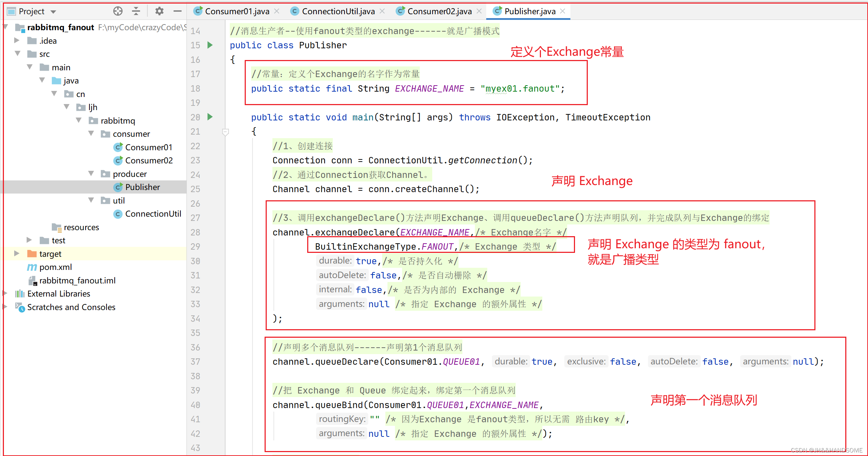The height and width of the screenshot is (456, 868).
Task: Click the collapse all icon in Project panel
Action: coord(136,11)
